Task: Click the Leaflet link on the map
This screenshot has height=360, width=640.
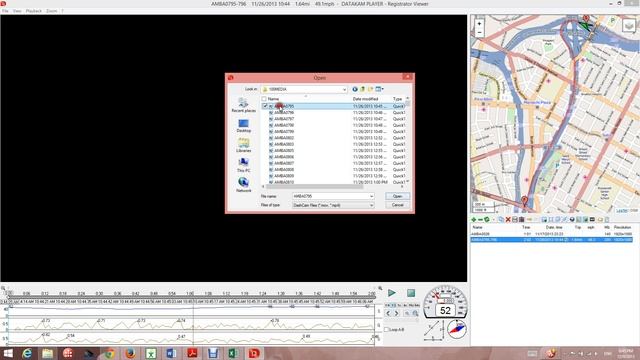Action: click(622, 211)
